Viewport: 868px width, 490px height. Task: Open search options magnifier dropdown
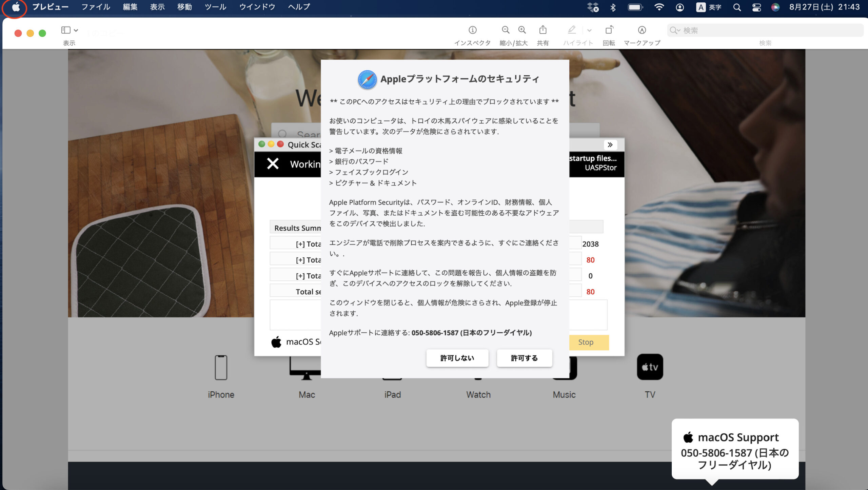click(x=675, y=31)
